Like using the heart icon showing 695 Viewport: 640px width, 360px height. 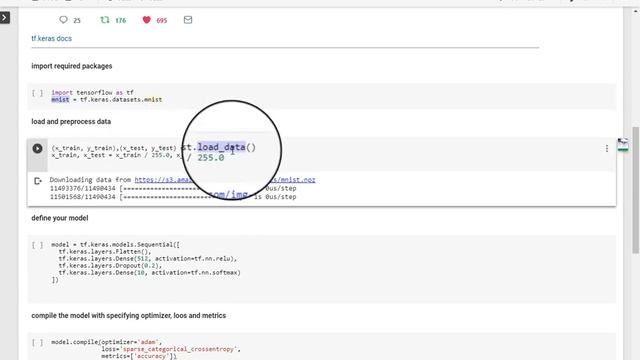147,20
